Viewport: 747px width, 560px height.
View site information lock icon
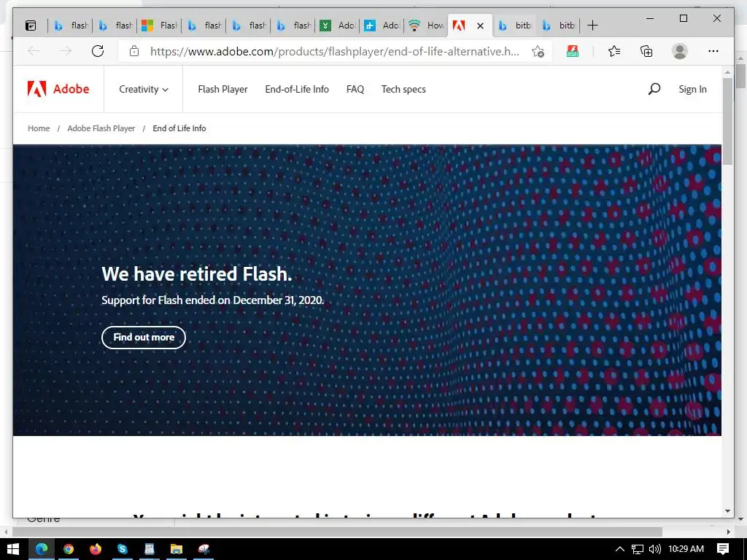134,51
